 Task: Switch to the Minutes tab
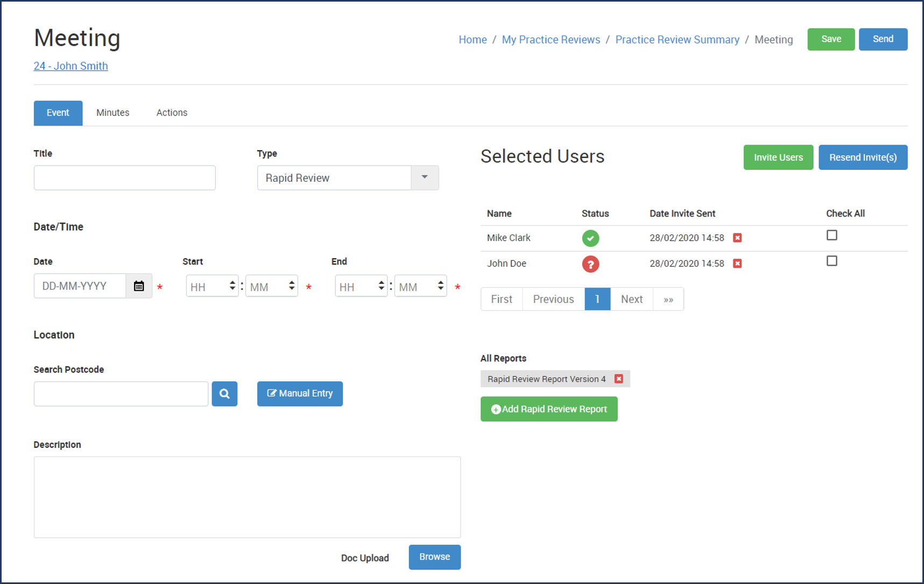[x=112, y=113]
